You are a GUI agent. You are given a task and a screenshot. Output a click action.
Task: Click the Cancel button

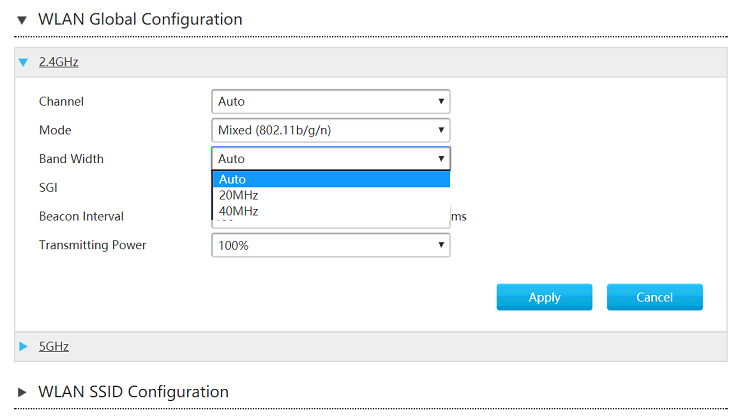(x=654, y=297)
